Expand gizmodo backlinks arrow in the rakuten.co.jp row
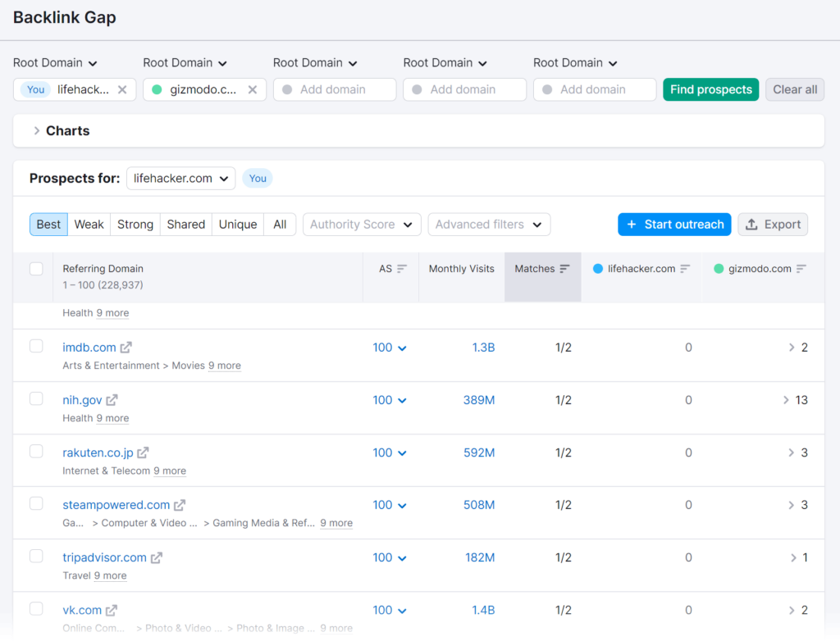The width and height of the screenshot is (840, 641). click(x=792, y=452)
